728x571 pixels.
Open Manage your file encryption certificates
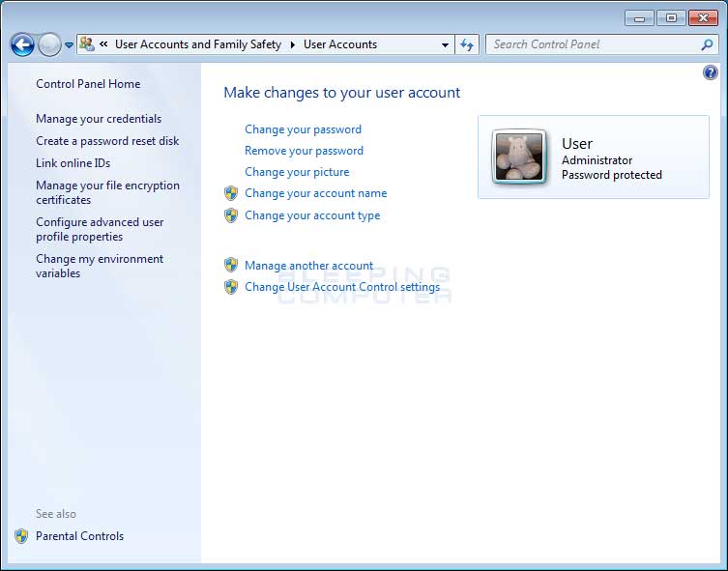point(107,192)
